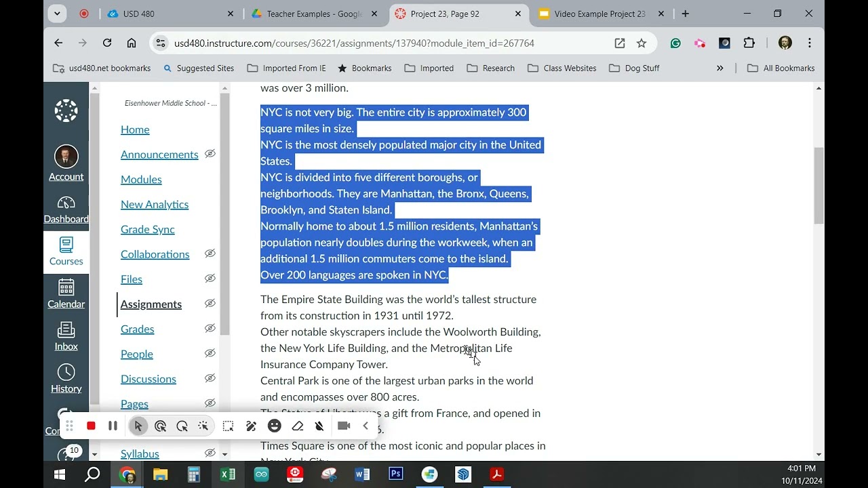Screen dimensions: 868x488
Task: Open the emoji sticker tool in recorder
Action: pos(274,426)
